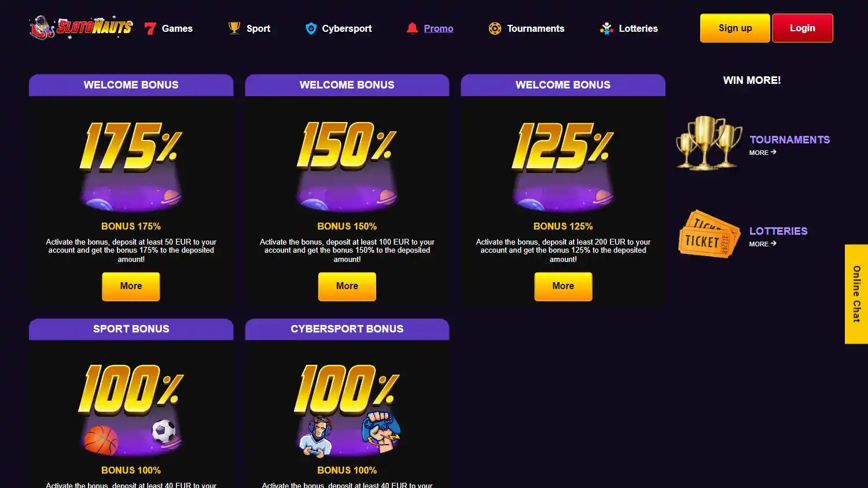Image resolution: width=868 pixels, height=488 pixels.
Task: Click the golden trophies image
Action: pos(709,143)
